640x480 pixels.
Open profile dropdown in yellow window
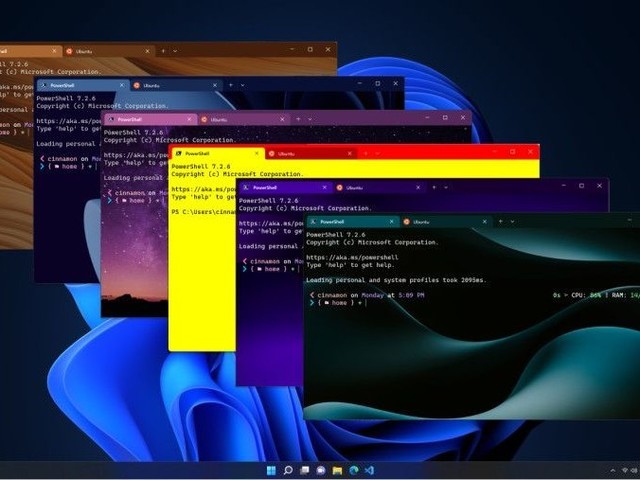coord(378,153)
